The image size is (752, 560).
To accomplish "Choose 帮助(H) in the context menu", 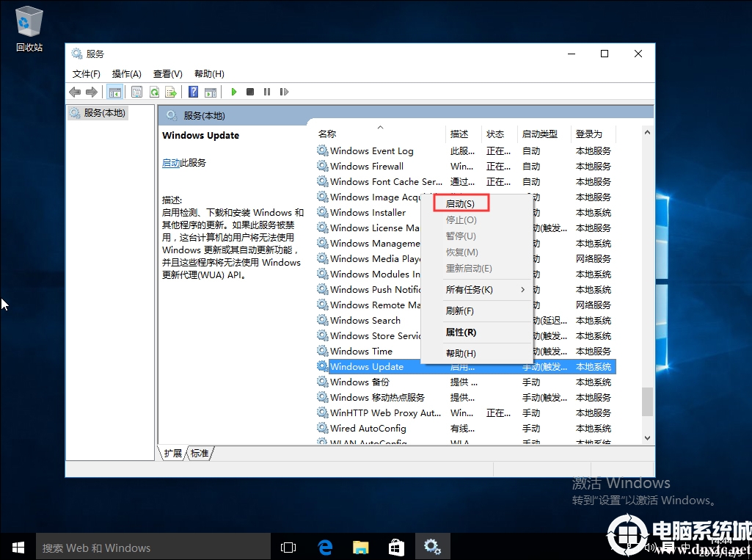I will pyautogui.click(x=477, y=353).
